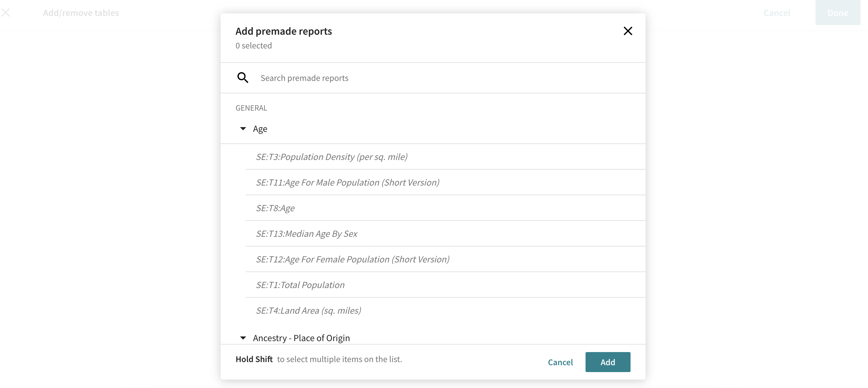The height and width of the screenshot is (388, 868).
Task: Choose SE:T1 Total Population report
Action: point(300,285)
